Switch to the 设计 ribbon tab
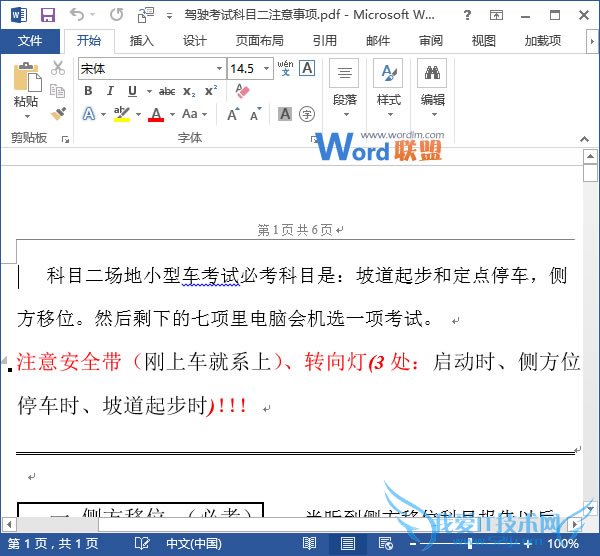 point(194,41)
